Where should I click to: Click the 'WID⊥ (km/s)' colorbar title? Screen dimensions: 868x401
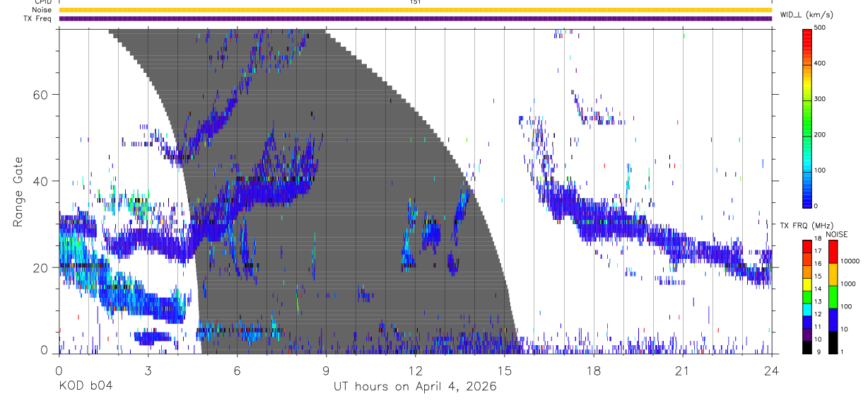[808, 14]
